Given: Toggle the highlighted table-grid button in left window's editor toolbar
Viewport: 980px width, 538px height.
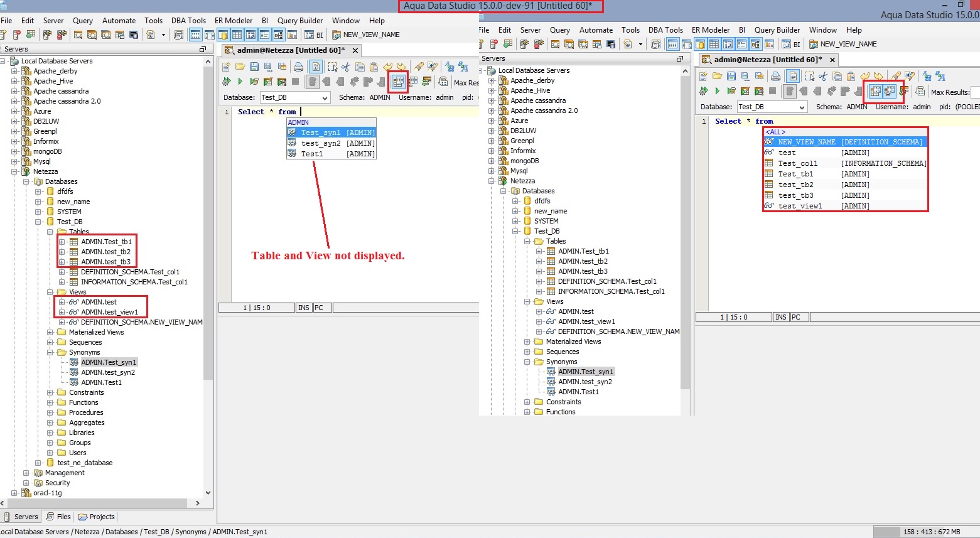Looking at the screenshot, I should click(398, 82).
